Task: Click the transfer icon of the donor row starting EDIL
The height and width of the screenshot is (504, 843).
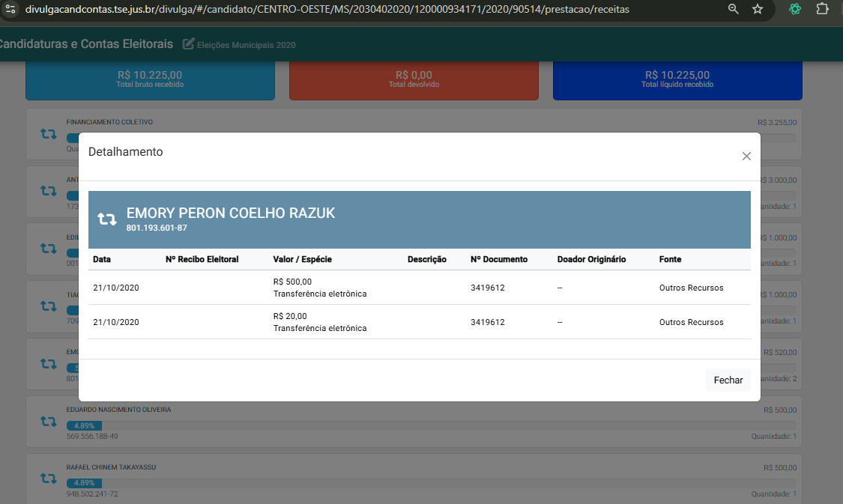Action: pos(49,248)
